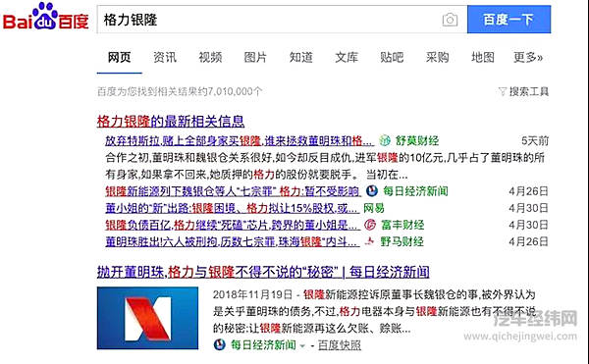589x364 pixels.
Task: Click the 2018年11月19日 date in snippet
Action: [252, 294]
